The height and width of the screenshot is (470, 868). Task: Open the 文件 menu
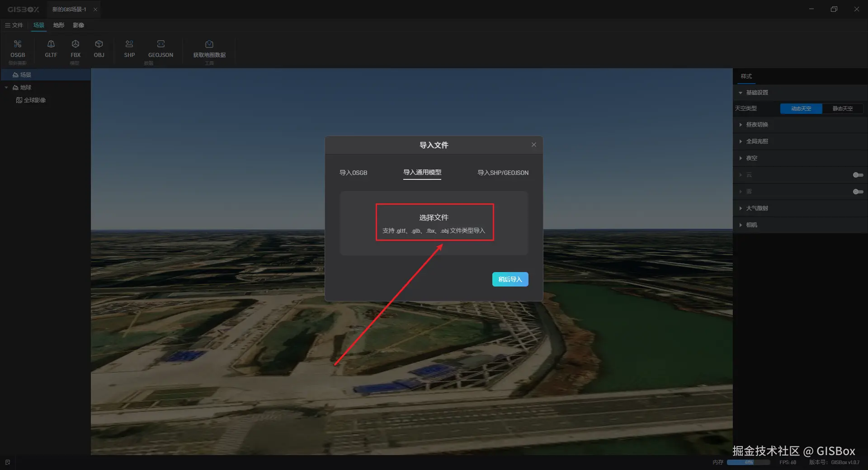14,25
